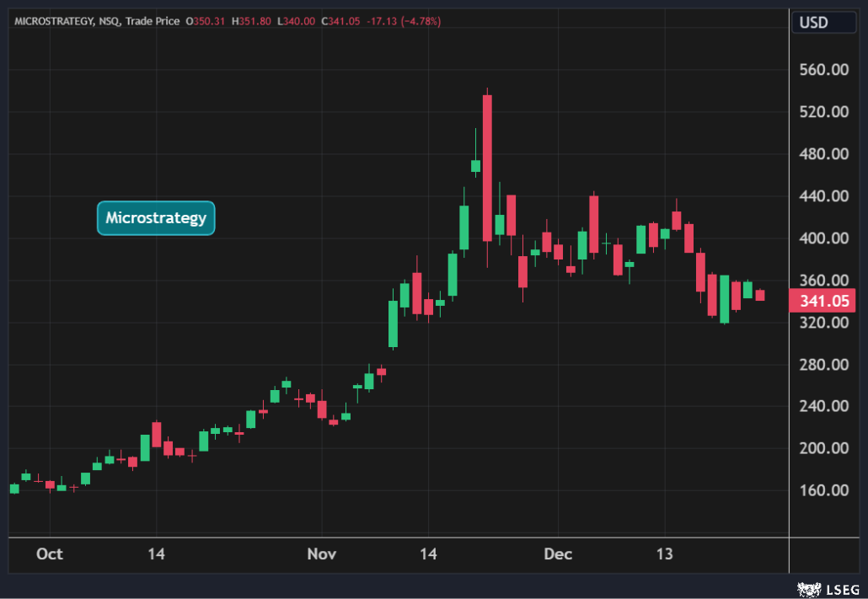Click the red 341.05 current price tag
The image size is (868, 599).
click(821, 301)
